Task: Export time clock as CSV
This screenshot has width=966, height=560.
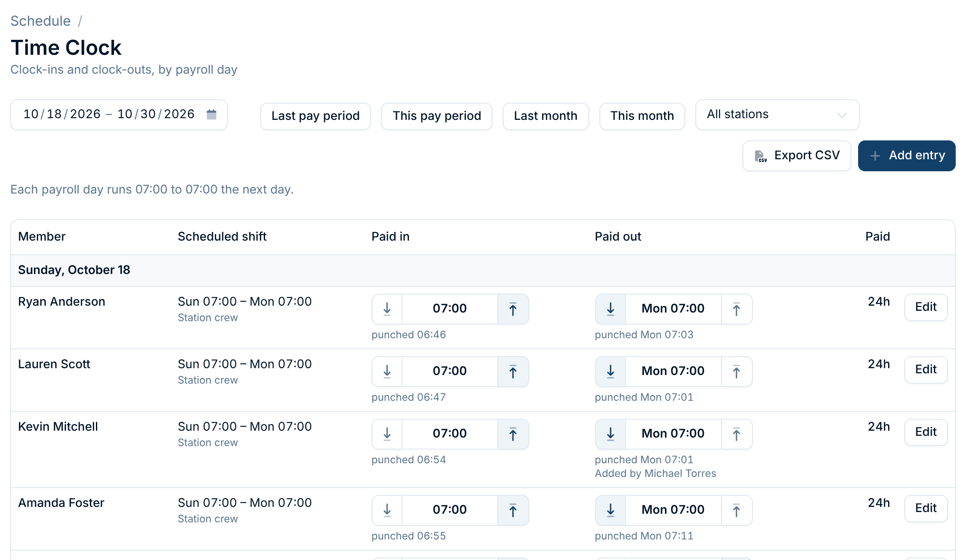Action: [x=797, y=155]
